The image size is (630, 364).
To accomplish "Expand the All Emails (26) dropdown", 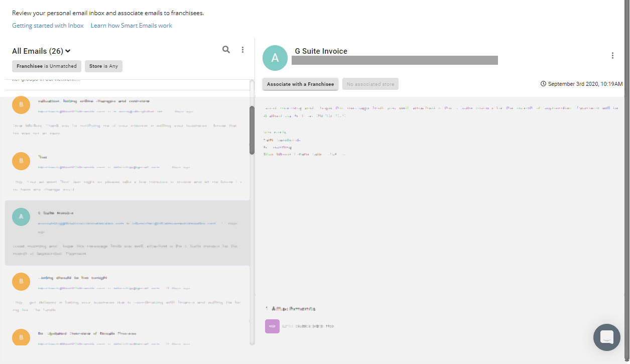I will pos(41,51).
